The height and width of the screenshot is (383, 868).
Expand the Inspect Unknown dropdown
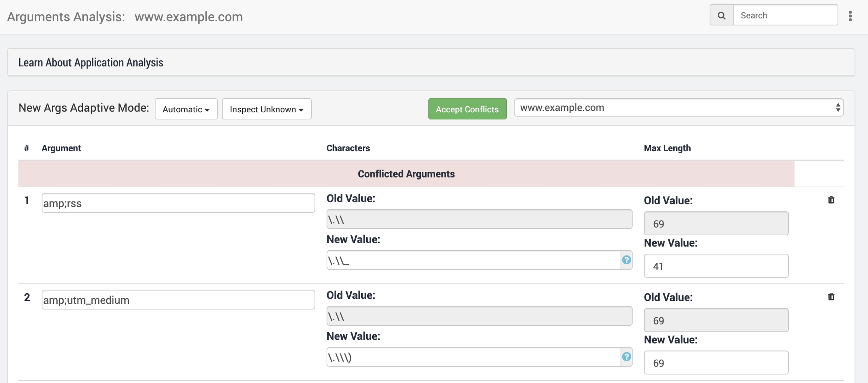coord(267,109)
